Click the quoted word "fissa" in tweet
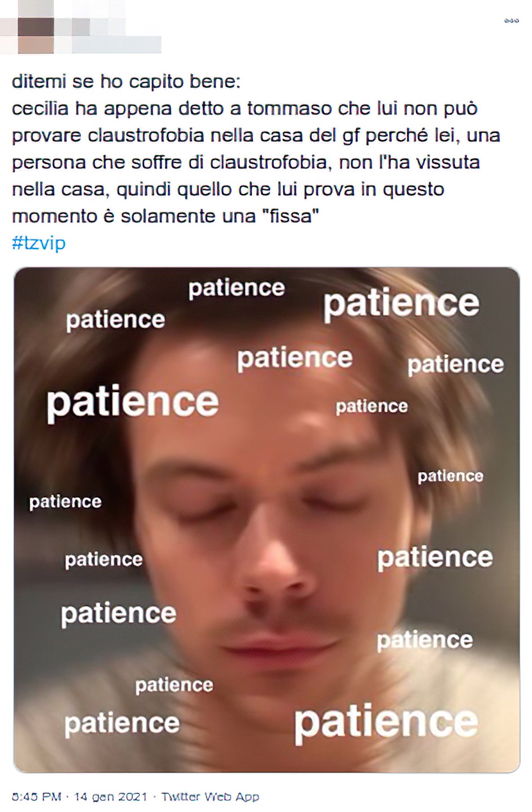532x812 pixels. tap(290, 216)
